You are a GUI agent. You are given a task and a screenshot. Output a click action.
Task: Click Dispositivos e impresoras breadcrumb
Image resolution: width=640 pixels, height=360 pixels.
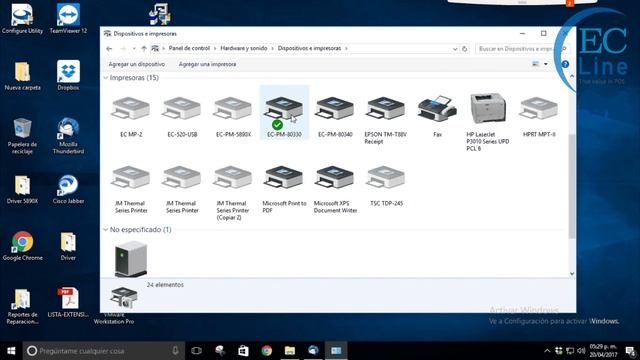click(309, 48)
